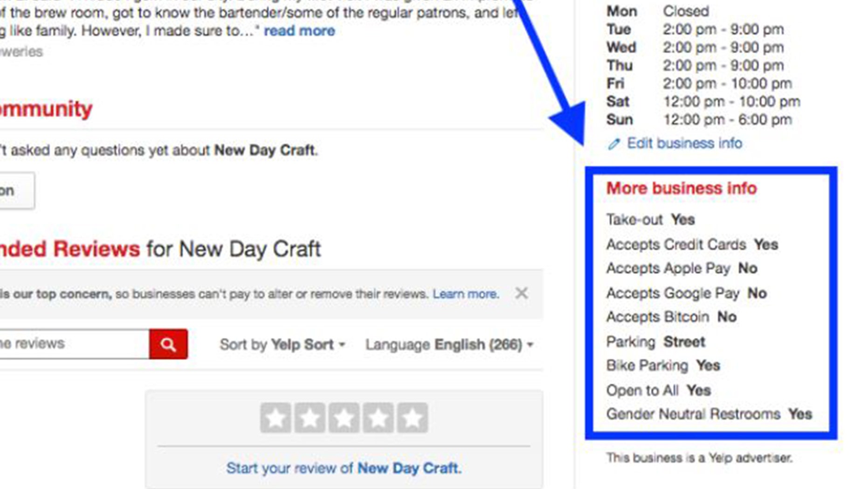Click the red search magnifier button
The image size is (868, 489).
(x=168, y=344)
